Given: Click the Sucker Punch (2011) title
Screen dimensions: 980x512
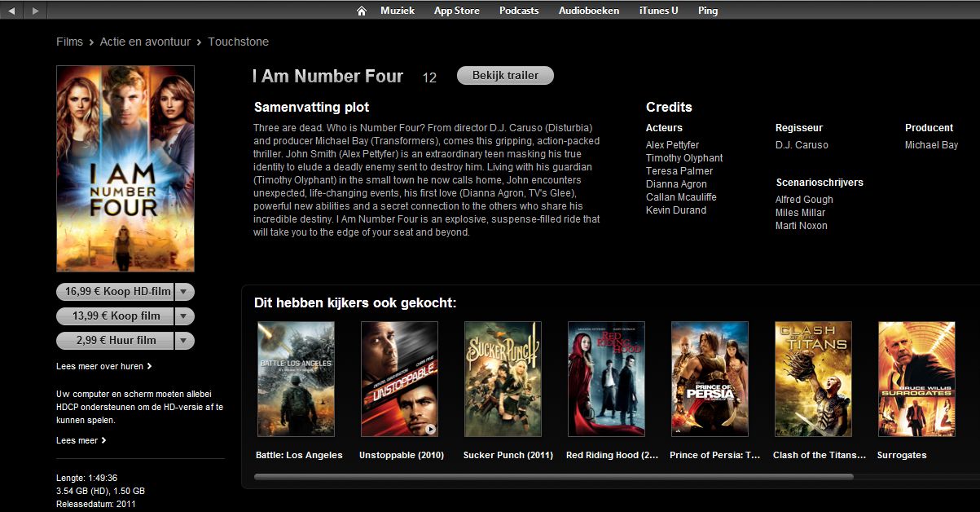Looking at the screenshot, I should (508, 455).
